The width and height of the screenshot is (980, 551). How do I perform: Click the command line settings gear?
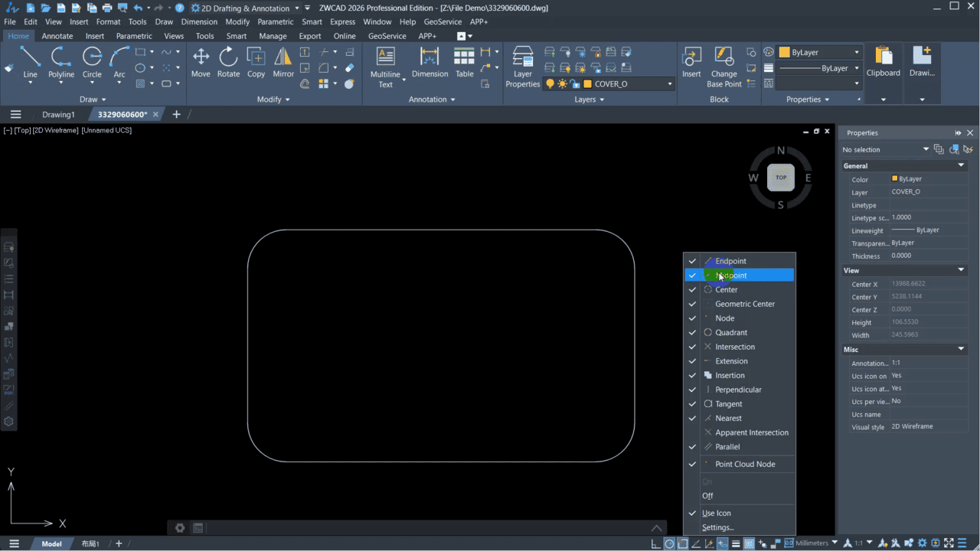pyautogui.click(x=180, y=528)
